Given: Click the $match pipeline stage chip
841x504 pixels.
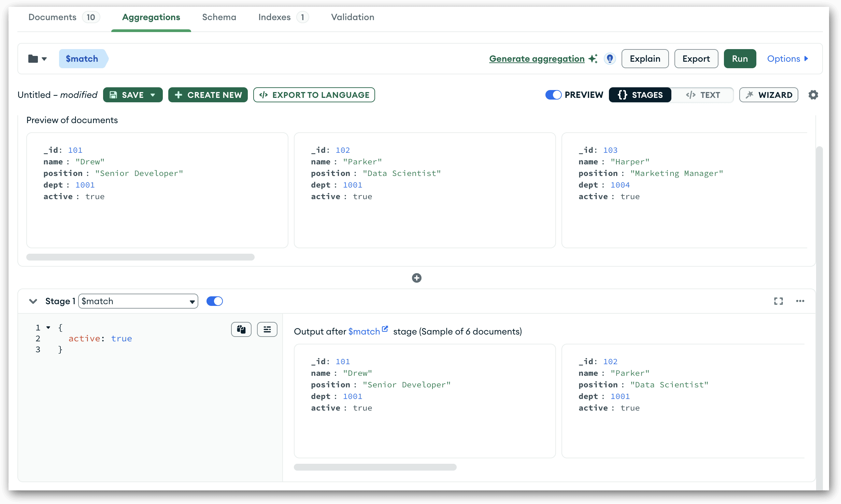Looking at the screenshot, I should click(x=83, y=59).
